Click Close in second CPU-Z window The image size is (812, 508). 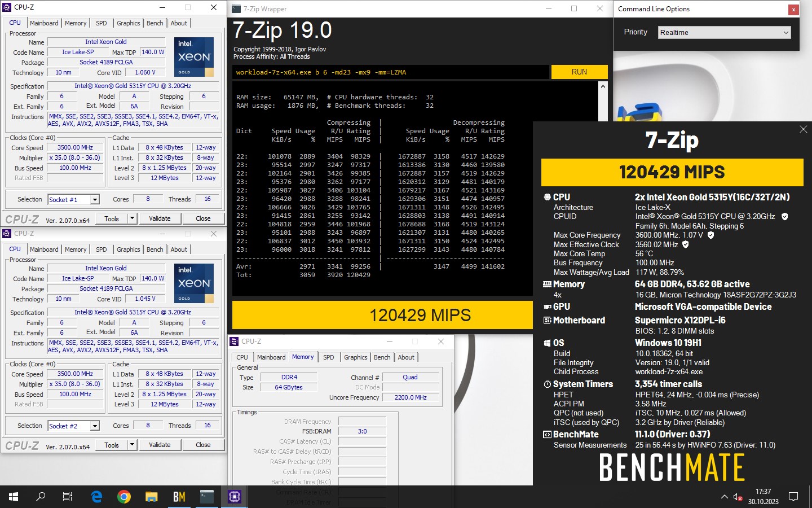point(203,445)
